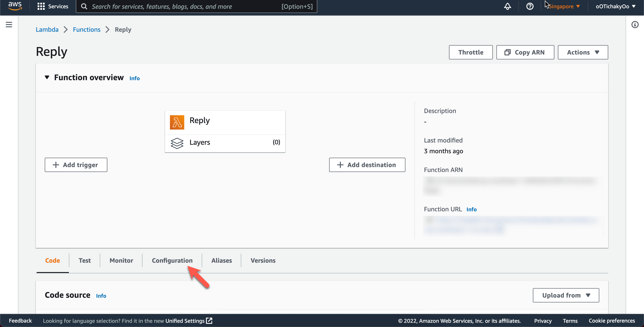Open the notifications bell
The height and width of the screenshot is (327, 644).
click(x=507, y=6)
